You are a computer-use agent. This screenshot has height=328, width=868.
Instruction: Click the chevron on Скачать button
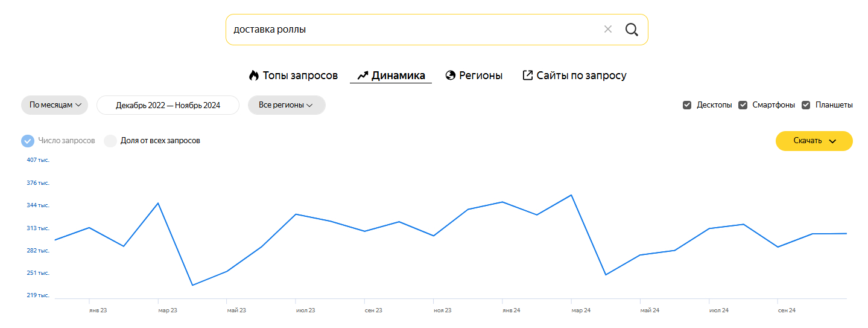[x=833, y=141]
